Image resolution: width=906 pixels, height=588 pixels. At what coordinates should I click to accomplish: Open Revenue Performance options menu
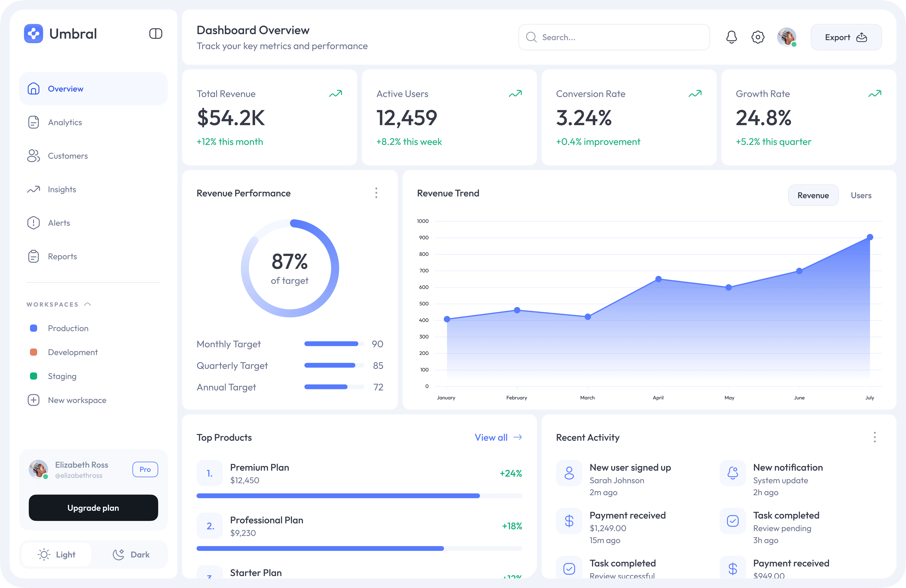376,193
